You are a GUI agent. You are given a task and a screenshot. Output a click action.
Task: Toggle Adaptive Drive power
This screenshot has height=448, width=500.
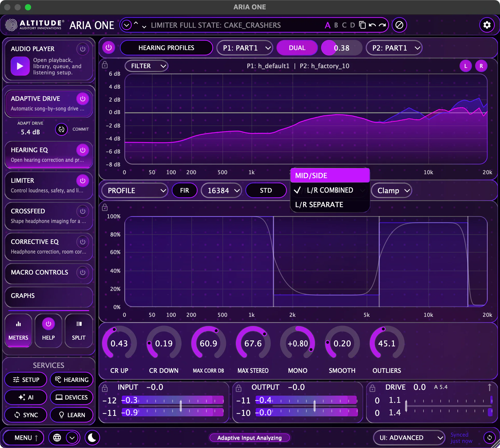(83, 99)
